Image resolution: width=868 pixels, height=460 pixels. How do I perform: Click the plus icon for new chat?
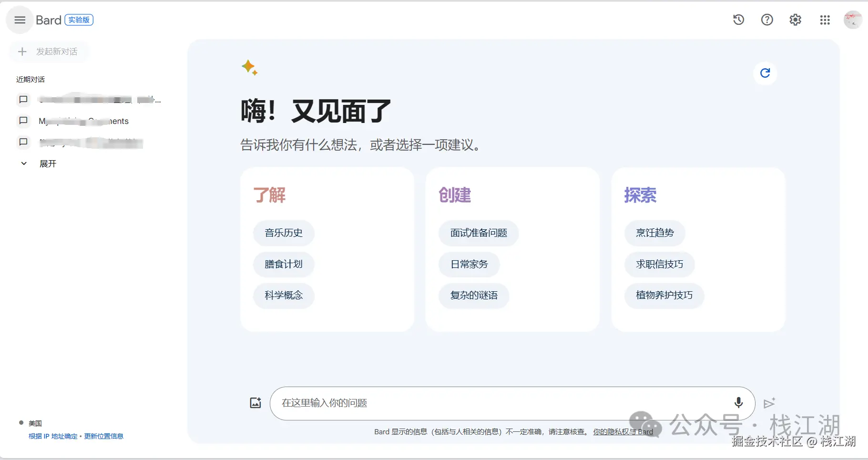[x=22, y=51]
